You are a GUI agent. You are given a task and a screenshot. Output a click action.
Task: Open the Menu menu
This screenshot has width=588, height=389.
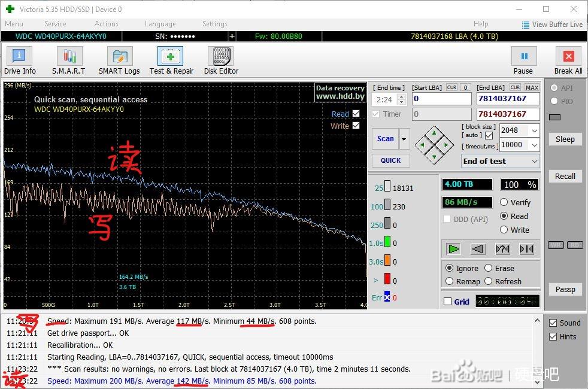click(14, 24)
